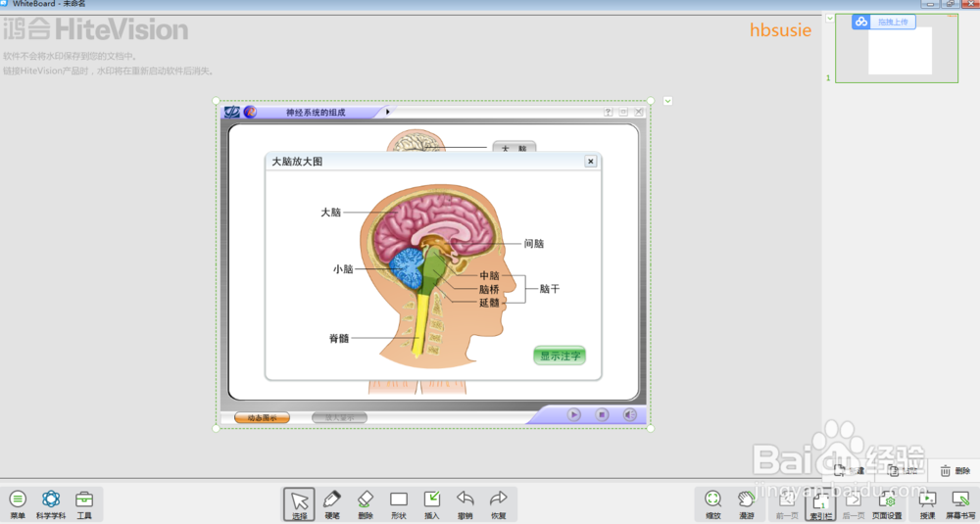
Task: Toggle courseware sound speaker icon
Action: tap(629, 414)
